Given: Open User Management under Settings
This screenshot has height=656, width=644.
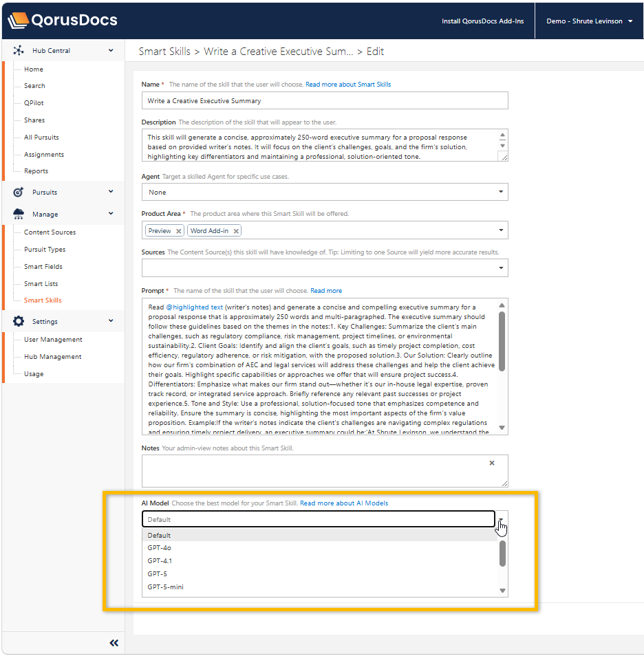Looking at the screenshot, I should point(53,339).
